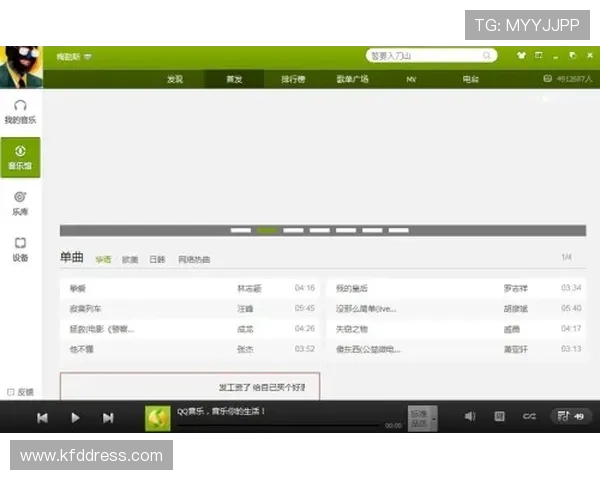The width and height of the screenshot is (600, 480).
Task: Click the QQ Music album art thumbnail
Action: [158, 418]
